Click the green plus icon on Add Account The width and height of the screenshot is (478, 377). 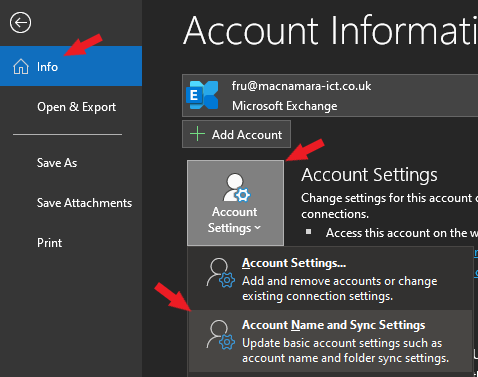197,134
